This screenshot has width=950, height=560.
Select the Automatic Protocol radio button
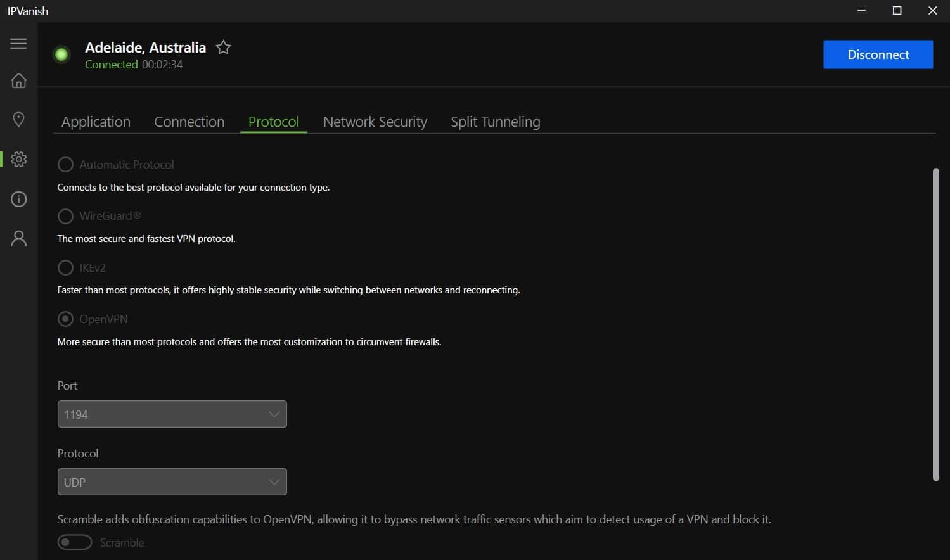65,165
